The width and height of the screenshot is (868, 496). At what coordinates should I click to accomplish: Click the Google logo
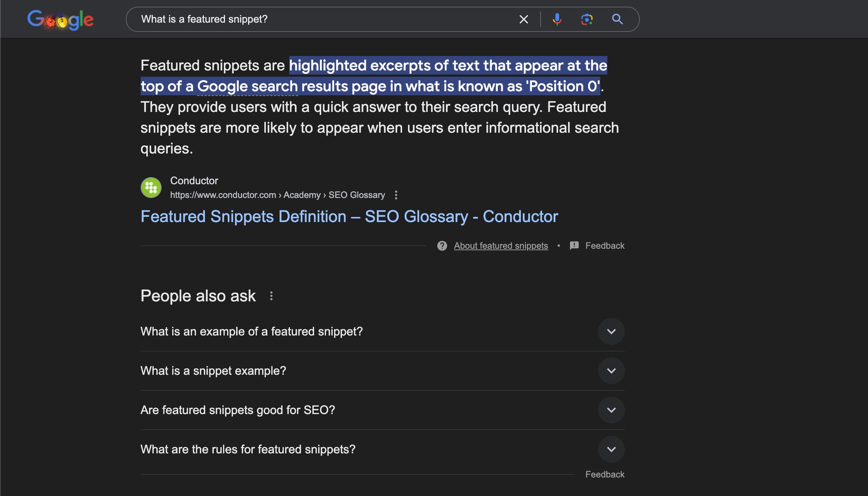61,19
